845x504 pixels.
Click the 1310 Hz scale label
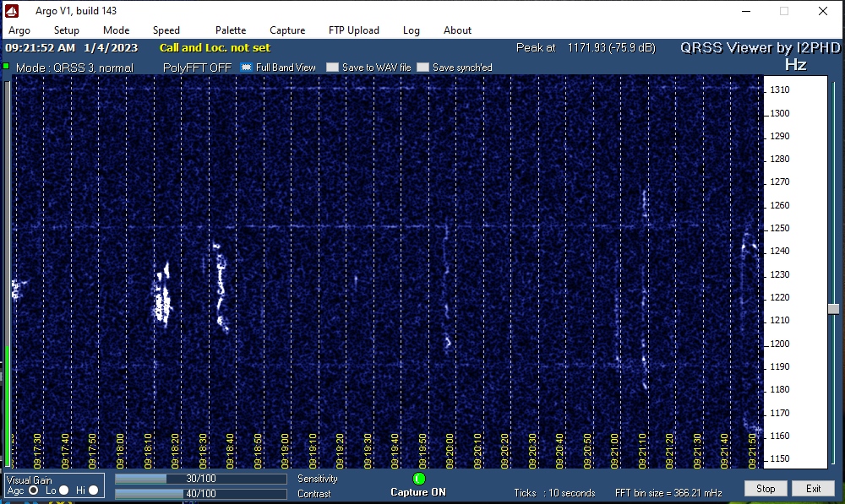click(x=780, y=89)
